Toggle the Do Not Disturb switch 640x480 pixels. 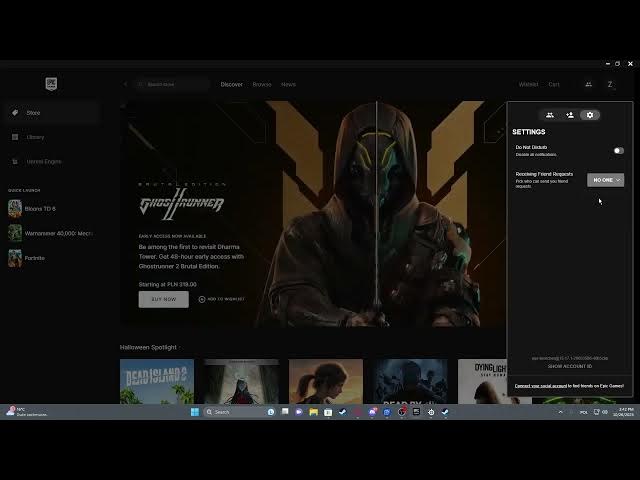[x=619, y=151]
